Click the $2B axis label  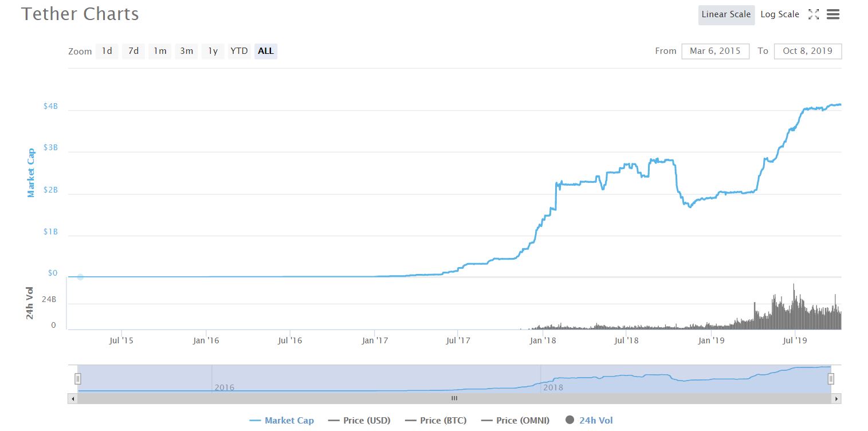pos(50,190)
